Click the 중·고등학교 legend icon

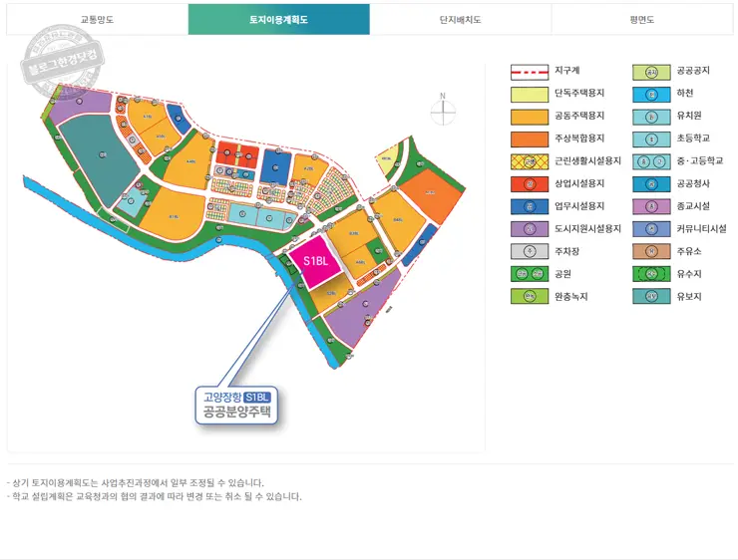pos(651,161)
